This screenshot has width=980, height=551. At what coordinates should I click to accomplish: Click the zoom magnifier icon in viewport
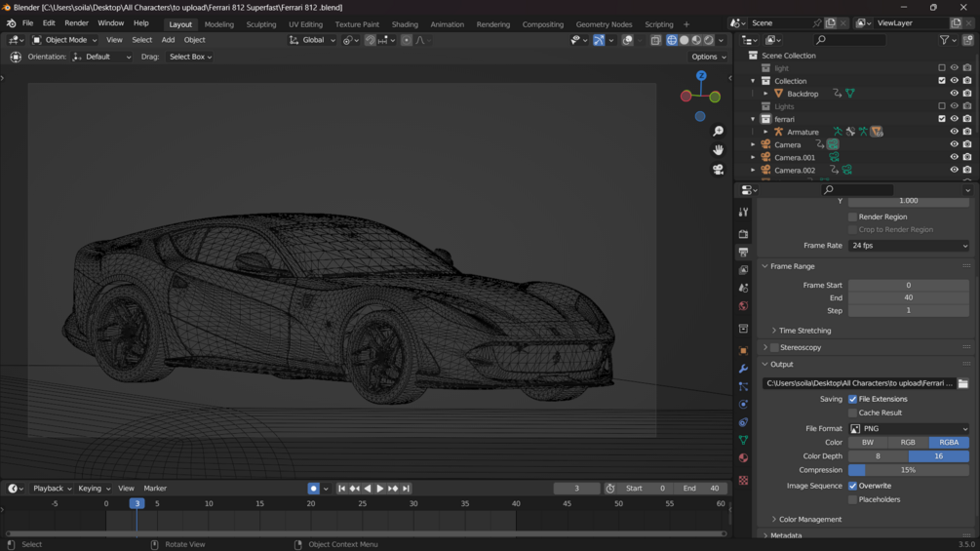(718, 131)
